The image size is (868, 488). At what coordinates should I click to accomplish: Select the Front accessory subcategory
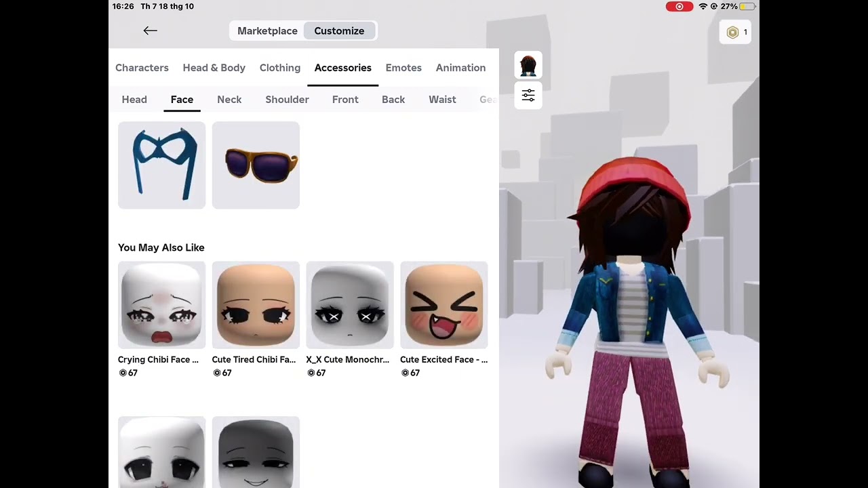pos(345,100)
